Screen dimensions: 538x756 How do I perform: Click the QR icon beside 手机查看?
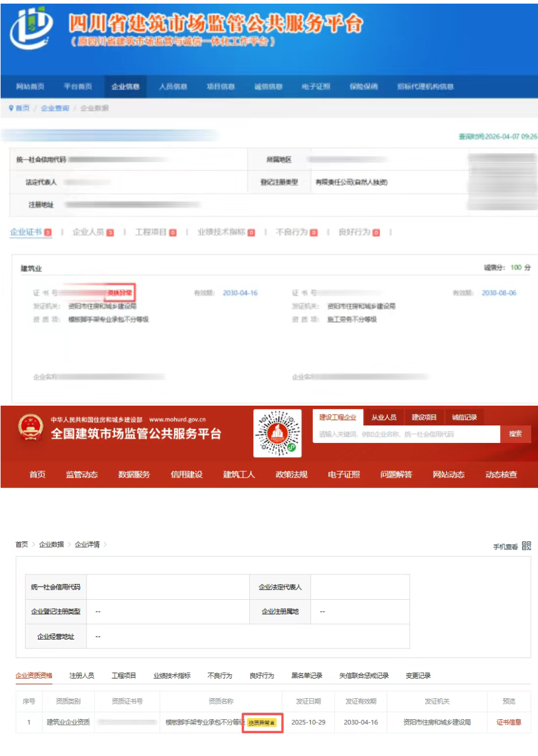click(527, 546)
